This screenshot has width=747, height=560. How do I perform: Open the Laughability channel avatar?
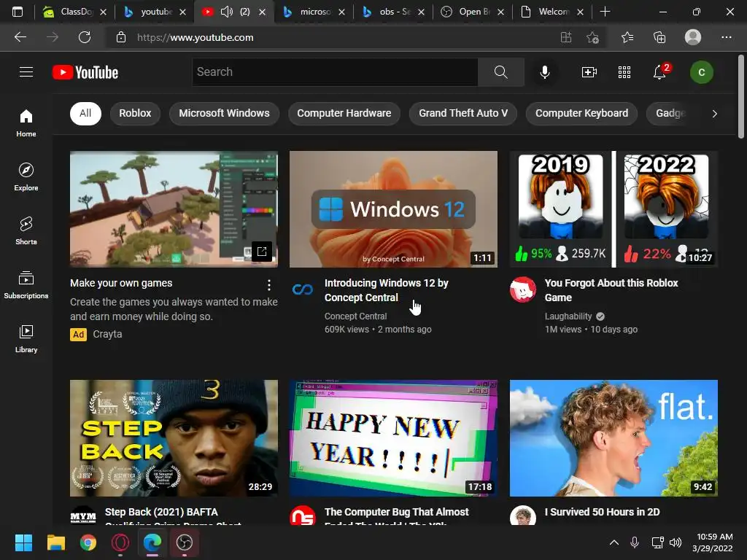[522, 289]
